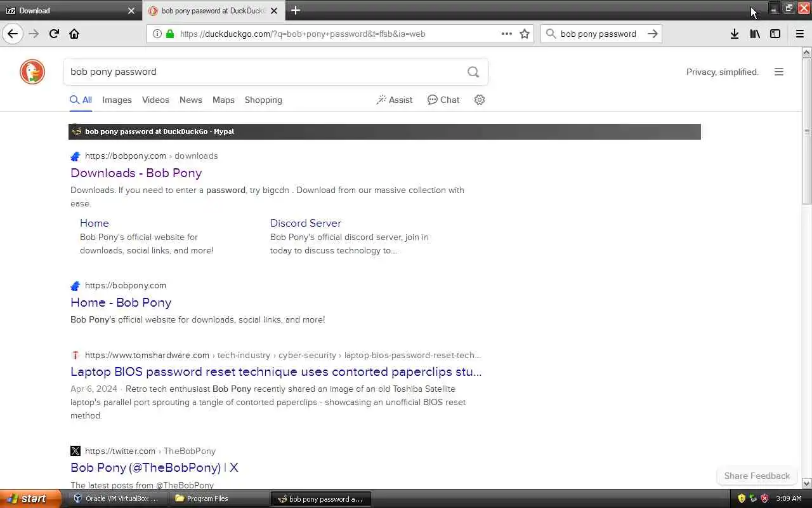Switch to Videos results

[155, 100]
